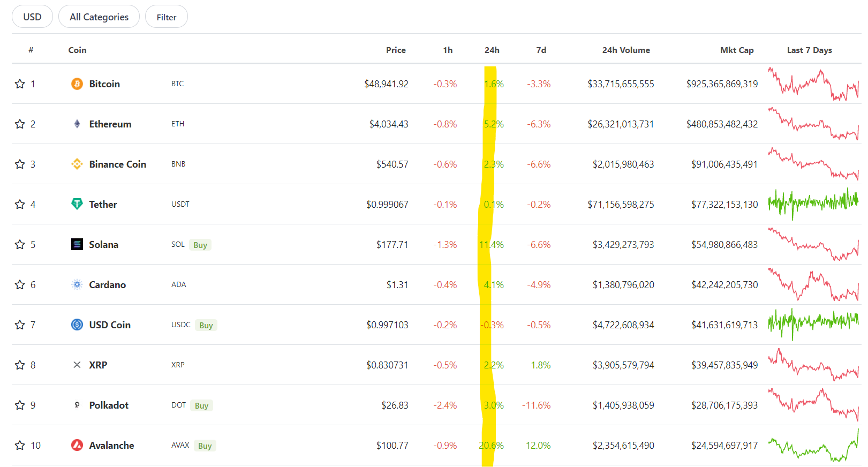Image resolution: width=868 pixels, height=467 pixels.
Task: Open the Bitcoin coin page link
Action: point(104,84)
